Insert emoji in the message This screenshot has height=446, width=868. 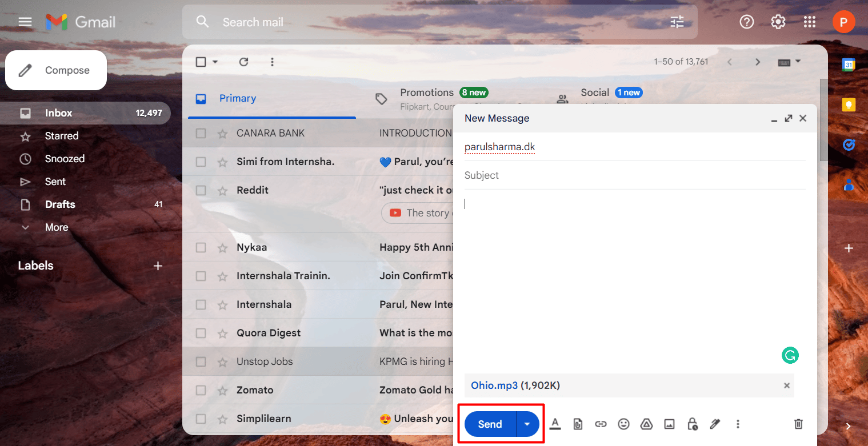coord(624,424)
